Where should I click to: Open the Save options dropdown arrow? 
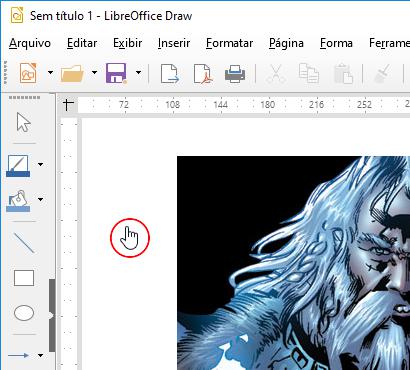pos(138,72)
